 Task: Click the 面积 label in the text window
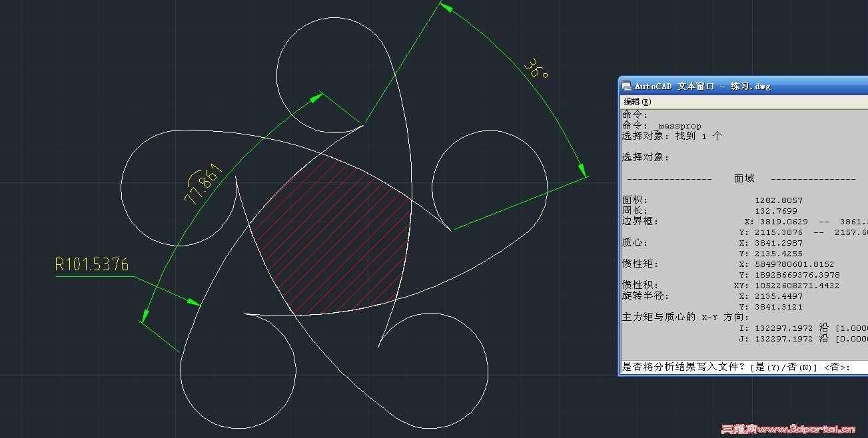pyautogui.click(x=635, y=200)
